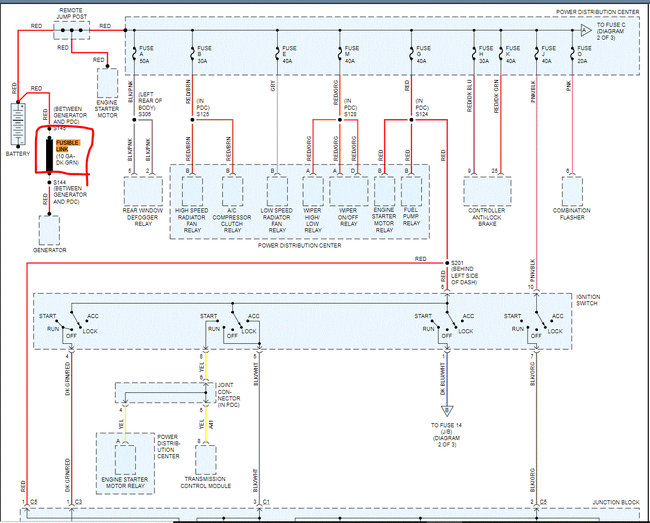Screen dimensions: 650x523
Task: Select the HIGH SPEED RADIATOR FAN RELAY label
Action: (192, 220)
